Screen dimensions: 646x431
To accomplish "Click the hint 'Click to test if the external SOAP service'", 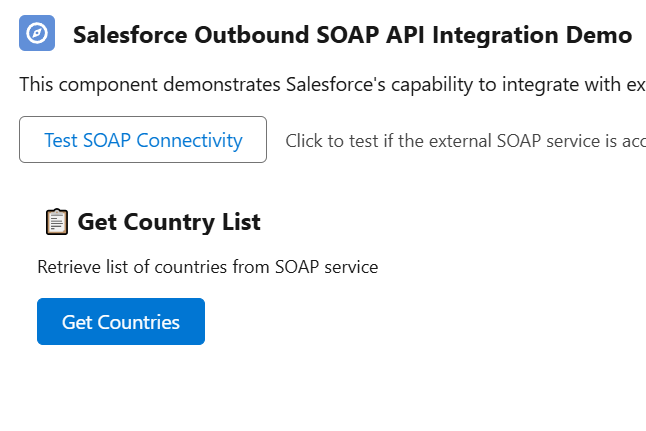I will pyautogui.click(x=466, y=141).
